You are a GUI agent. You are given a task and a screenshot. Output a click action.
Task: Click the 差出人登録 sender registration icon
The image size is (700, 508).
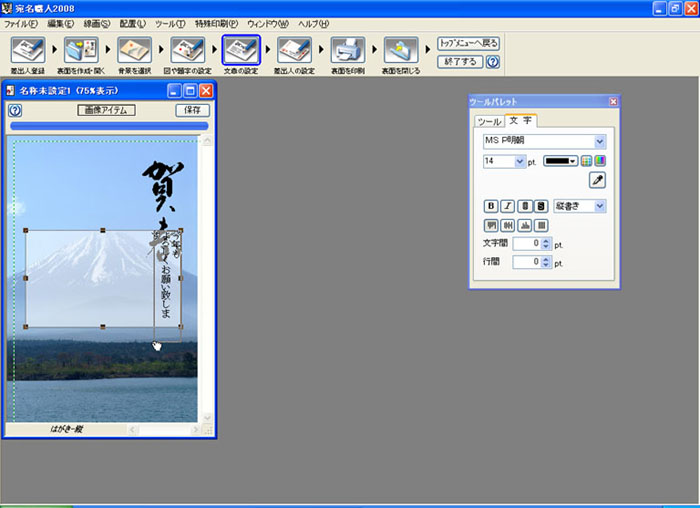coord(27,50)
